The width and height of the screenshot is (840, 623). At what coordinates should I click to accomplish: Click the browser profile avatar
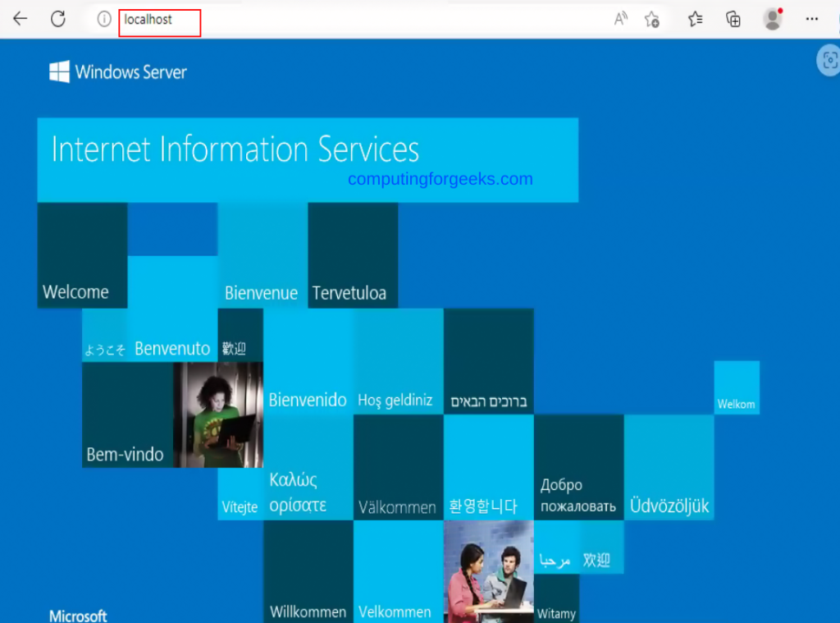tap(772, 18)
